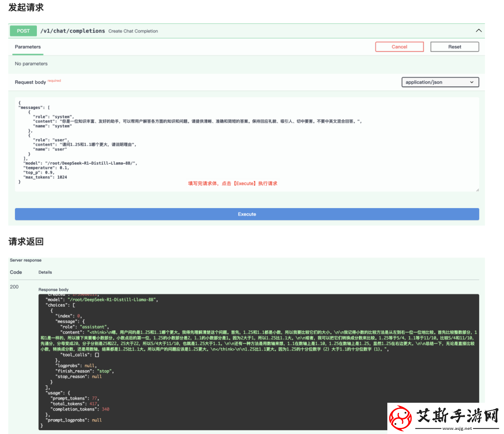The image size is (504, 434).
Task: Click the Cancel button
Action: pos(399,47)
